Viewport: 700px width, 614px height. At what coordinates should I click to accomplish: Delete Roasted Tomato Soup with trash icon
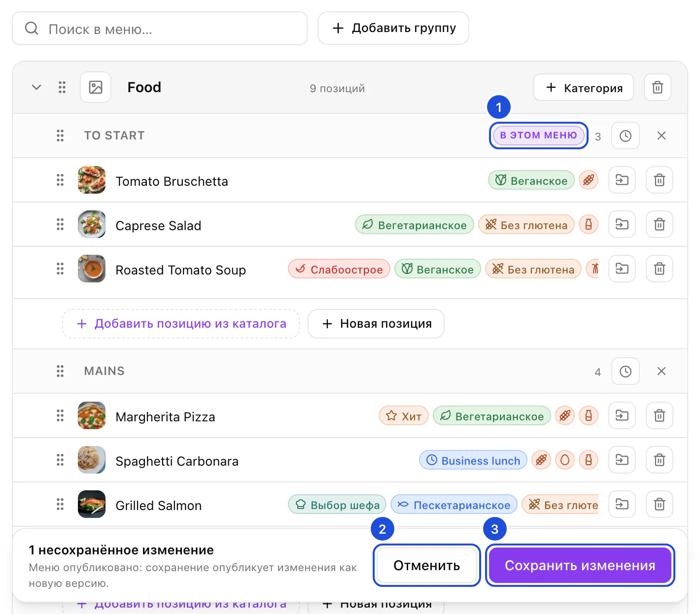click(660, 269)
